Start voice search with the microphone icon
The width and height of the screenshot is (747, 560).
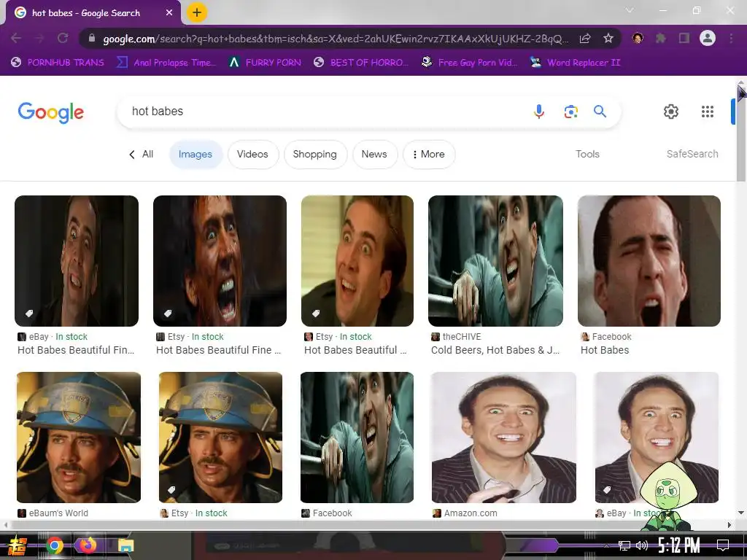pos(539,112)
